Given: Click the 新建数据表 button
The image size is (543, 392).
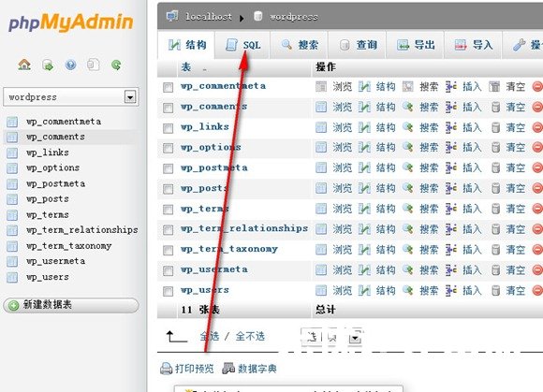Looking at the screenshot, I should [71, 305].
